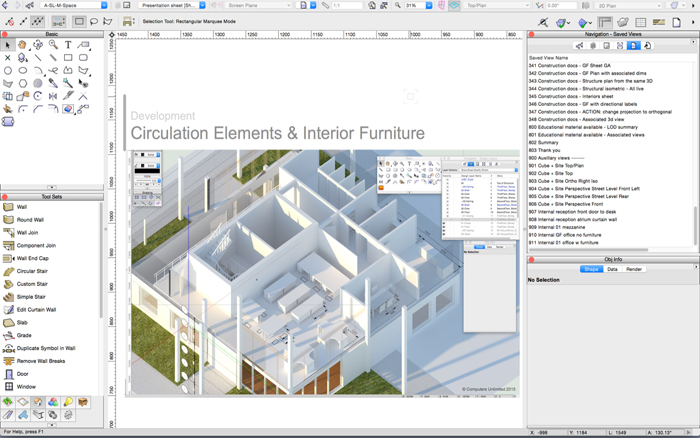
Task: Select the Pan hand tool in Basic palette
Action: click(23, 45)
